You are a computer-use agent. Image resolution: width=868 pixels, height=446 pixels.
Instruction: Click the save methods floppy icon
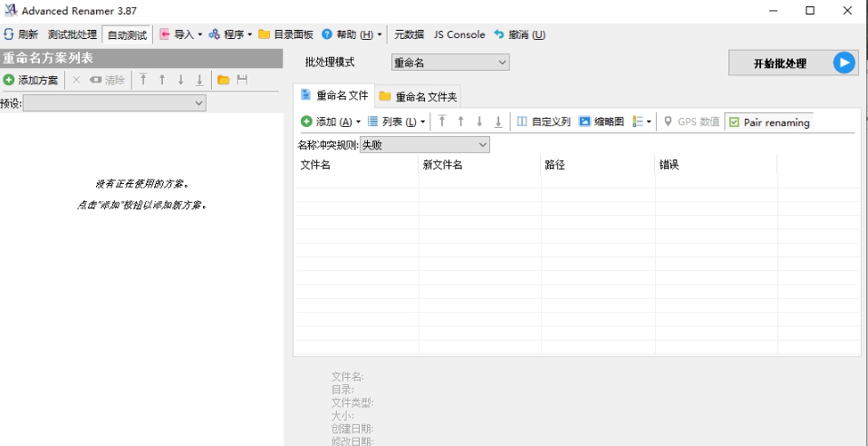[242, 80]
